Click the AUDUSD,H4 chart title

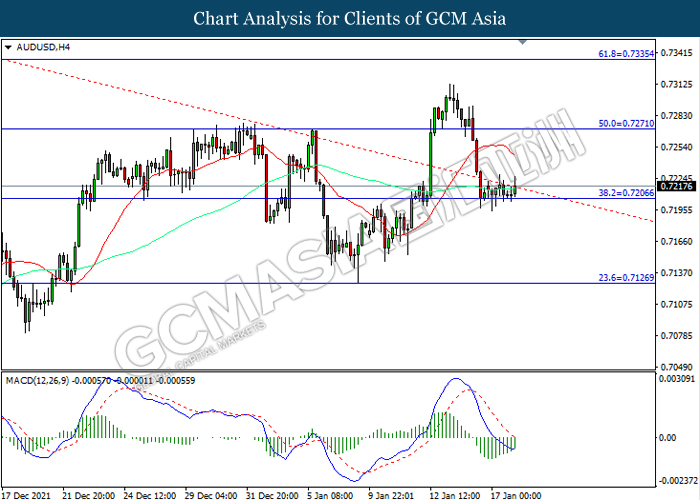(x=43, y=47)
